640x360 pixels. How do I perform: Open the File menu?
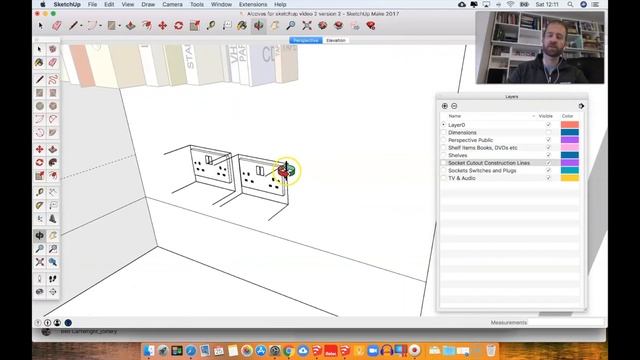pos(92,4)
